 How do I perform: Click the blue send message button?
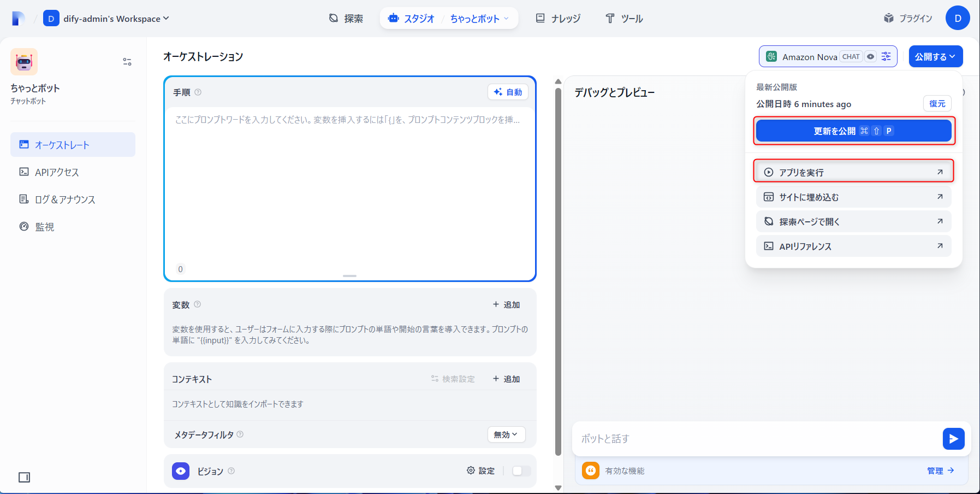pyautogui.click(x=954, y=439)
